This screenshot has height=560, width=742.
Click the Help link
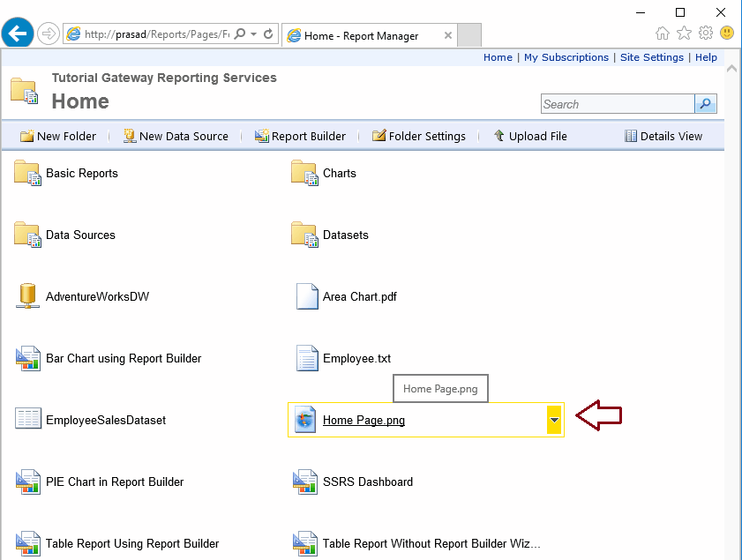704,56
